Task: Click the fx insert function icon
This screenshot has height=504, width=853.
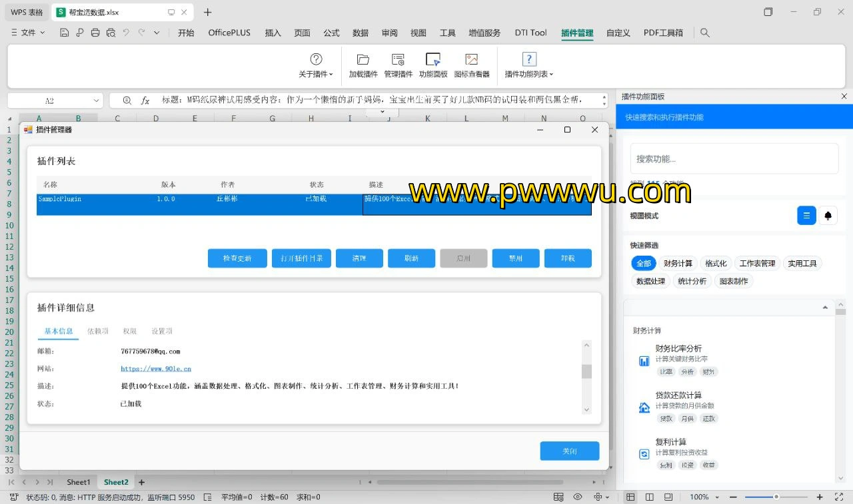Action: pyautogui.click(x=145, y=101)
